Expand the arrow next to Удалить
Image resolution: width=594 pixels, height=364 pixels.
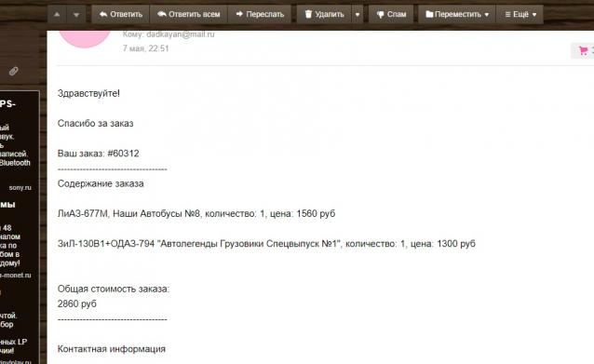(x=358, y=14)
